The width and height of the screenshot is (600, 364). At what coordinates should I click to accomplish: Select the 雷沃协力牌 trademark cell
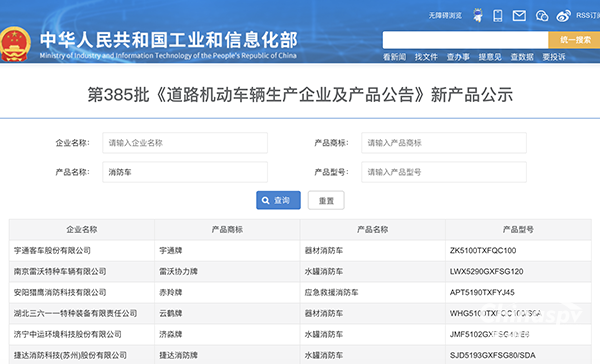227,272
